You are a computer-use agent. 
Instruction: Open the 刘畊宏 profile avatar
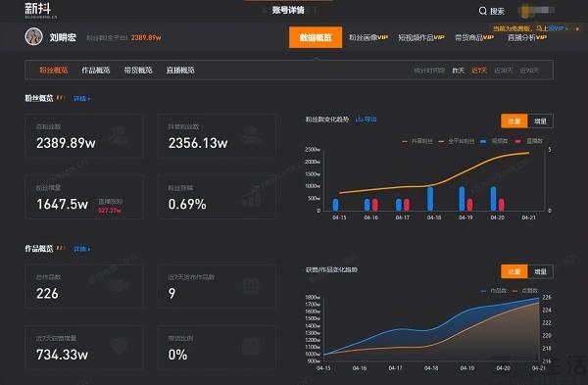[x=33, y=37]
